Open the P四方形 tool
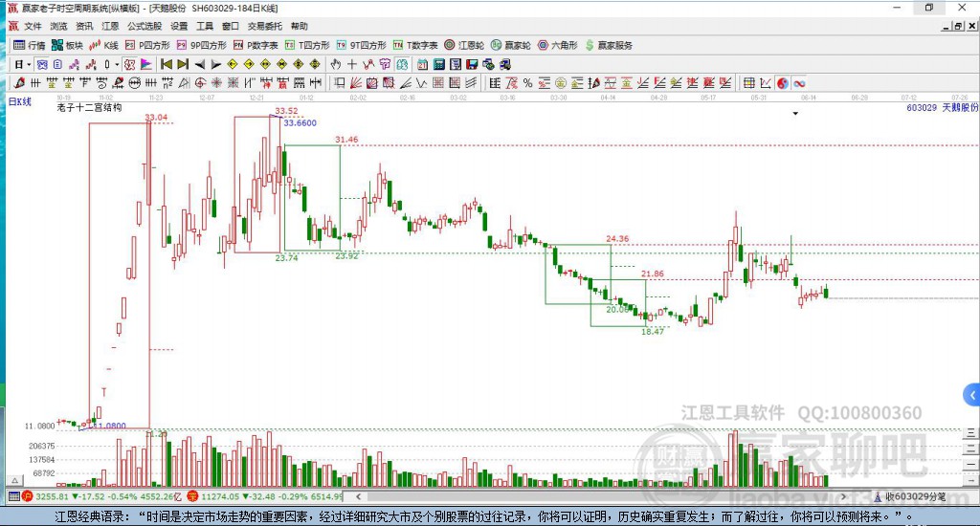 pos(147,45)
